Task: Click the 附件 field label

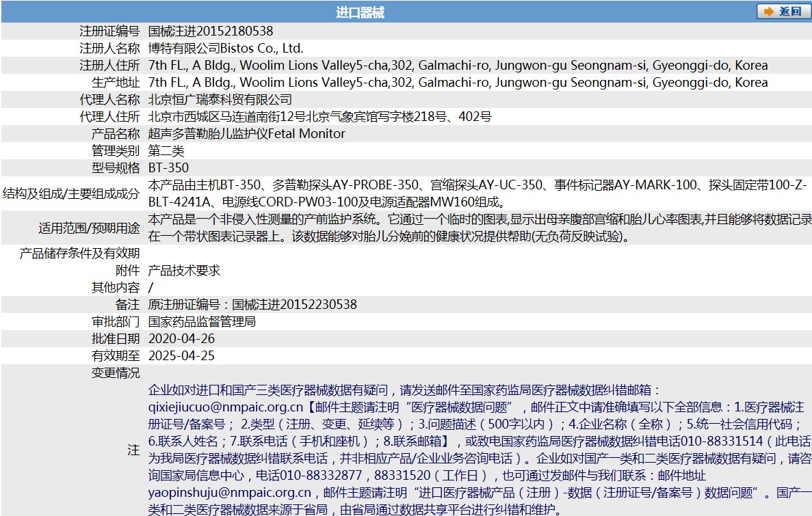Action: point(127,270)
